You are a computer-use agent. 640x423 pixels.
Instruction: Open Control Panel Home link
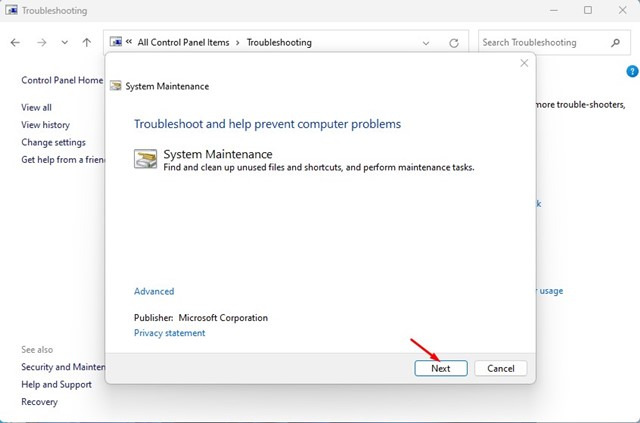click(62, 80)
